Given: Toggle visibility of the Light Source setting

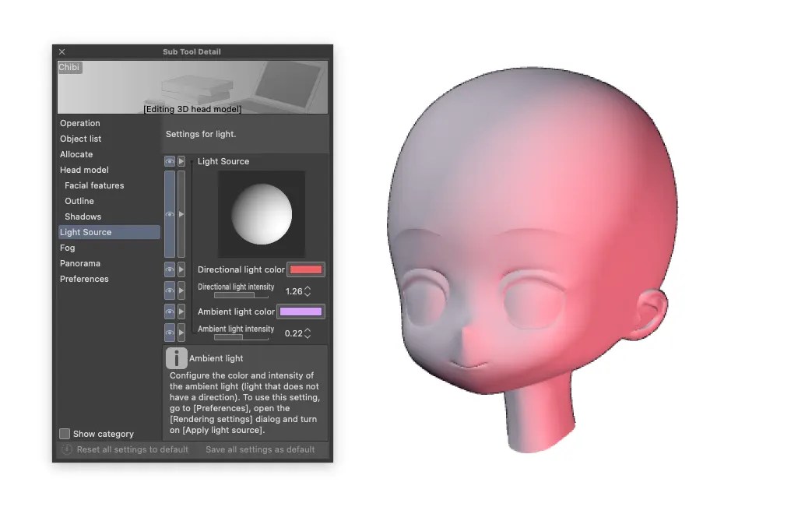Looking at the screenshot, I should (x=169, y=161).
